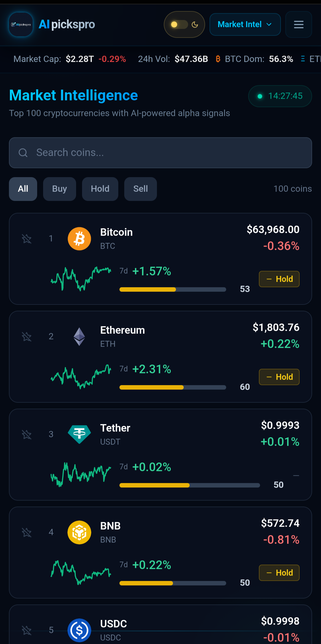Toggle Ethereum's watchlist star
The height and width of the screenshot is (644, 321).
click(27, 337)
